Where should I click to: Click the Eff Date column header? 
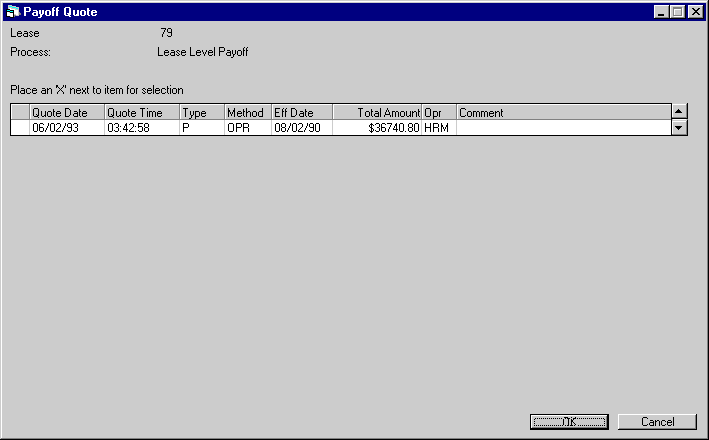(302, 112)
